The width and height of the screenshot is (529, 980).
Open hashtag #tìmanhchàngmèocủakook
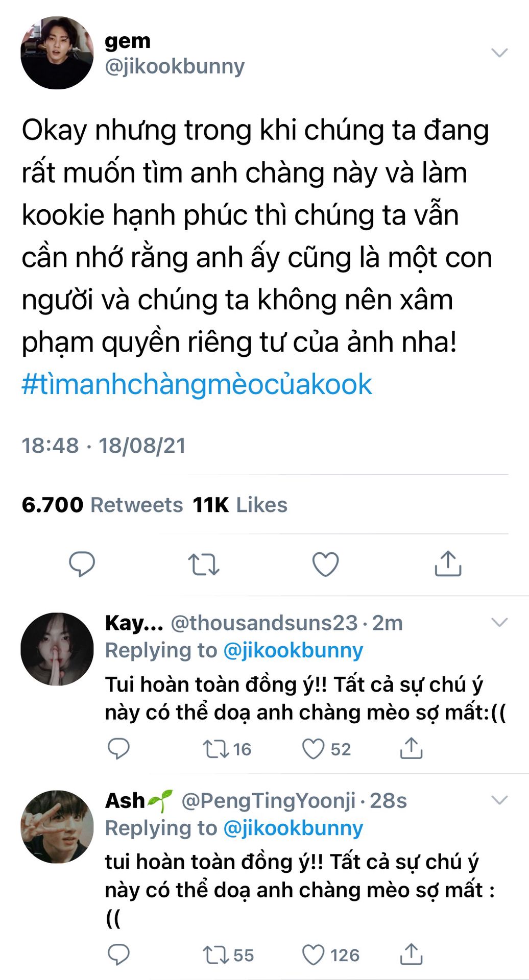(x=197, y=384)
